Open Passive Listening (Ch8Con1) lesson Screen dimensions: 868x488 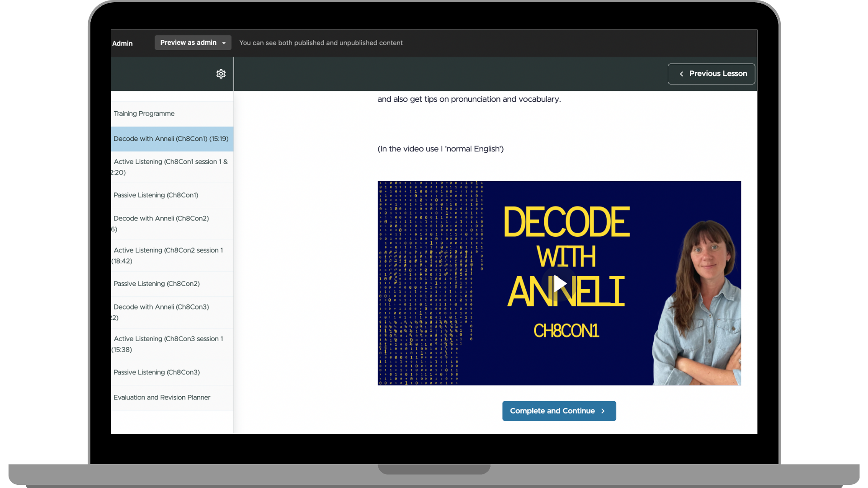[172, 195]
